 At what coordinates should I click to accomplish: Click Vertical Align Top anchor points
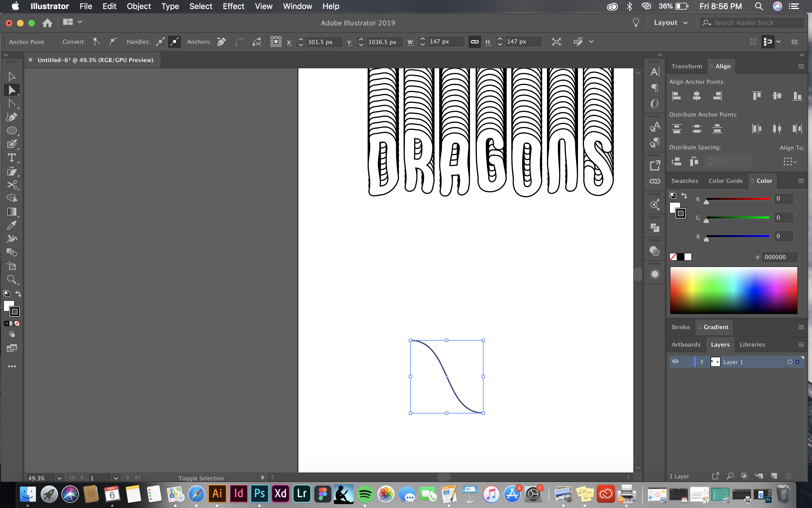coord(757,96)
